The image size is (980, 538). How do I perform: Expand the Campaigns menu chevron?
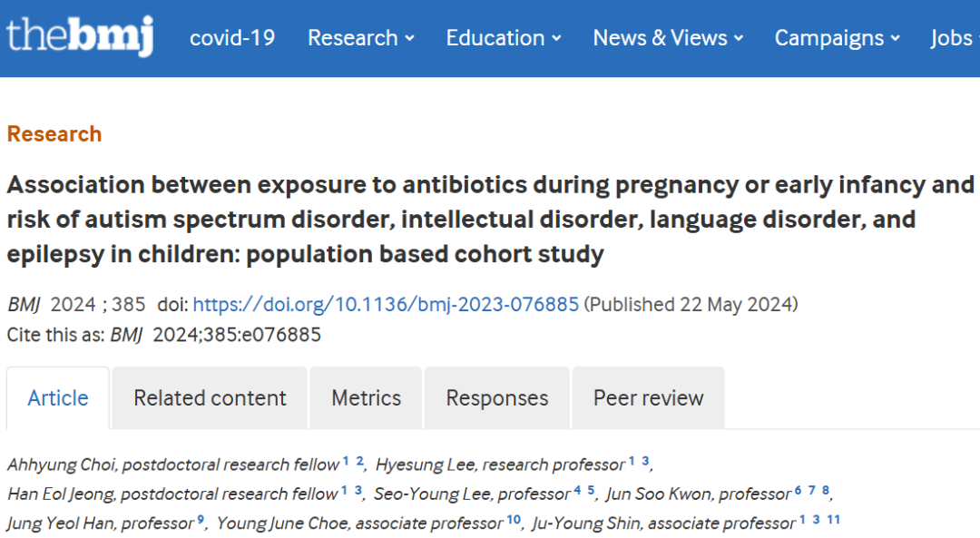895,39
